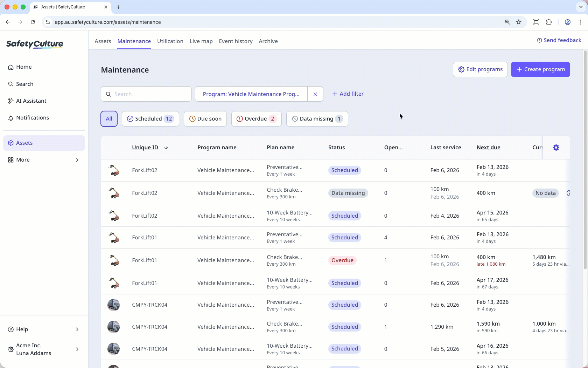View site information icon in address bar

48,22
